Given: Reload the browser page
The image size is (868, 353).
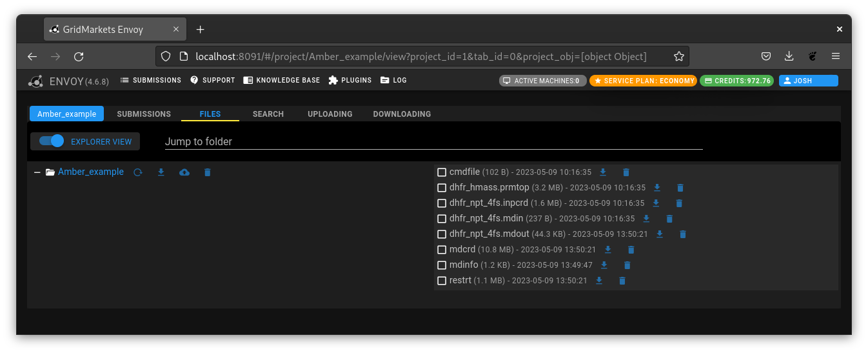Looking at the screenshot, I should click(x=79, y=57).
